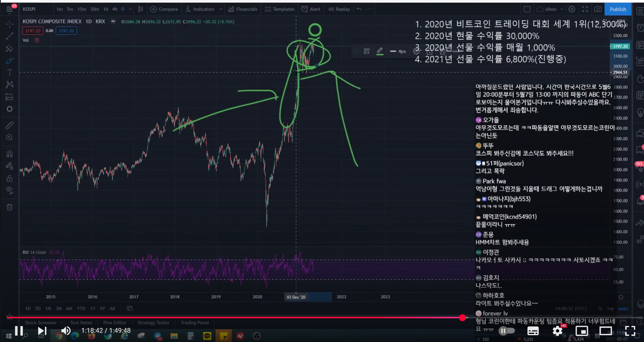Show All date range
This screenshot has width=644, height=342.
pyautogui.click(x=112, y=309)
